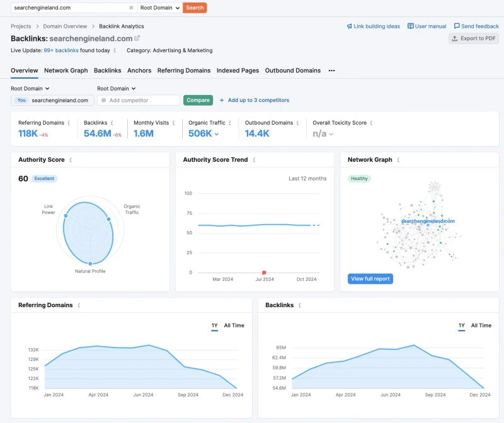This screenshot has height=423, width=504.
Task: Click the User manual book icon
Action: (411, 26)
